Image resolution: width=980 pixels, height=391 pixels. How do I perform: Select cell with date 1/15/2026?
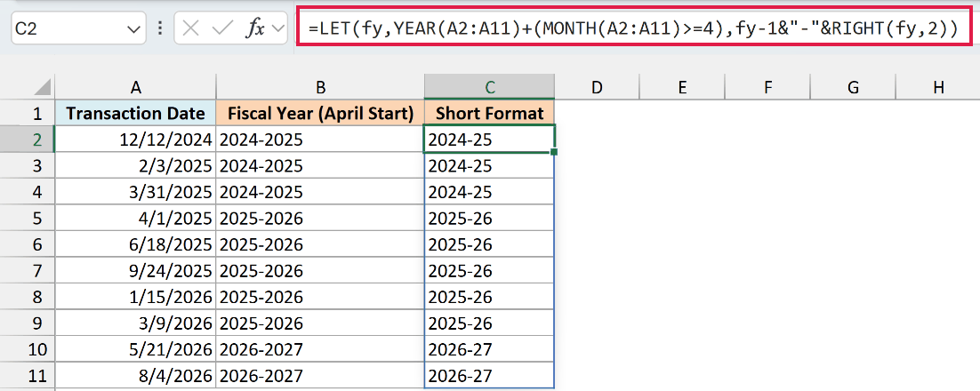135,297
